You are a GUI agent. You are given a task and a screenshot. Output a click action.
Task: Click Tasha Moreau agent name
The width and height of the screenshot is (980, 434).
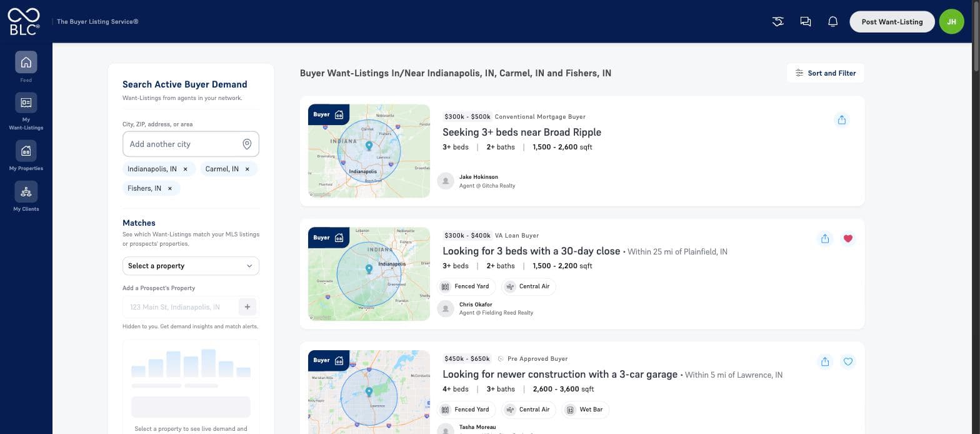coord(477,427)
